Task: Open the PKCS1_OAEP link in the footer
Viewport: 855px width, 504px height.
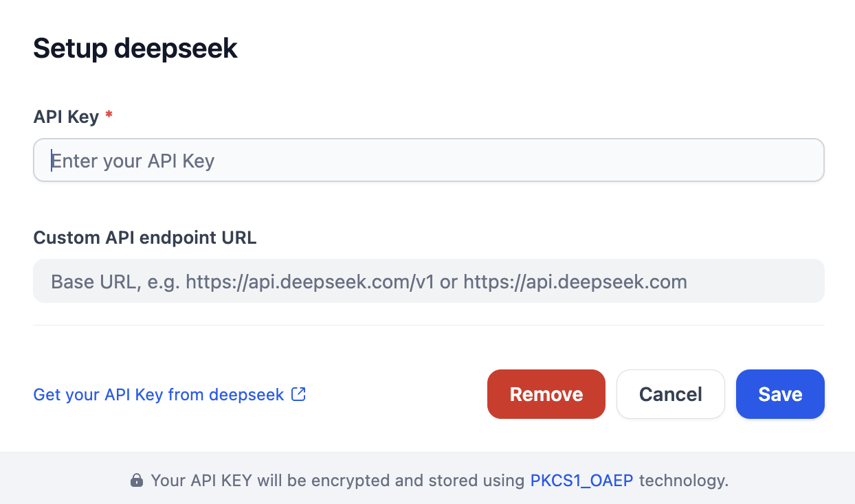Action: (582, 480)
